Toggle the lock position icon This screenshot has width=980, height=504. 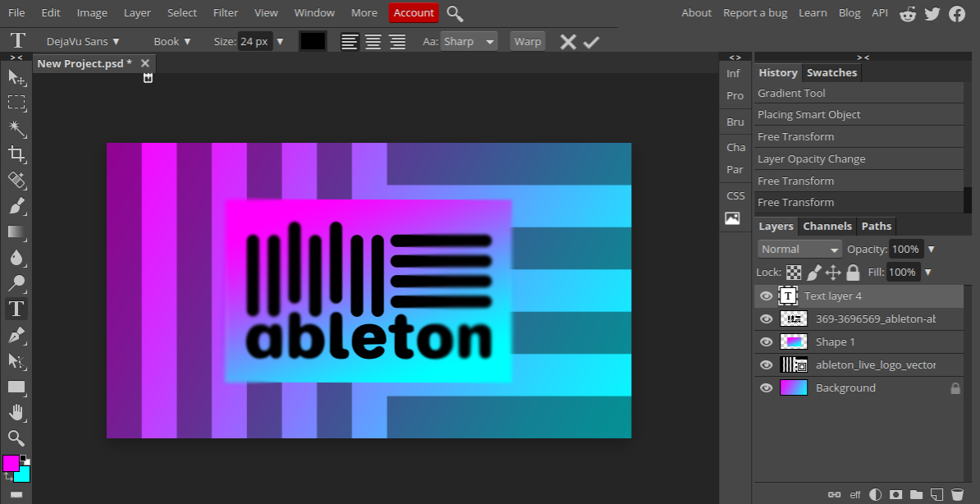pyautogui.click(x=833, y=273)
